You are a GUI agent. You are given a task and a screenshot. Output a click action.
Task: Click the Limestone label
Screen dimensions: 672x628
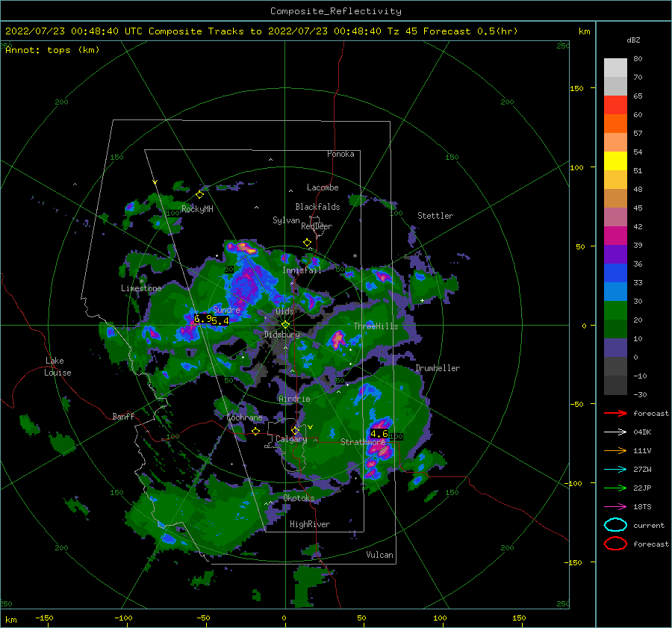[x=141, y=288]
